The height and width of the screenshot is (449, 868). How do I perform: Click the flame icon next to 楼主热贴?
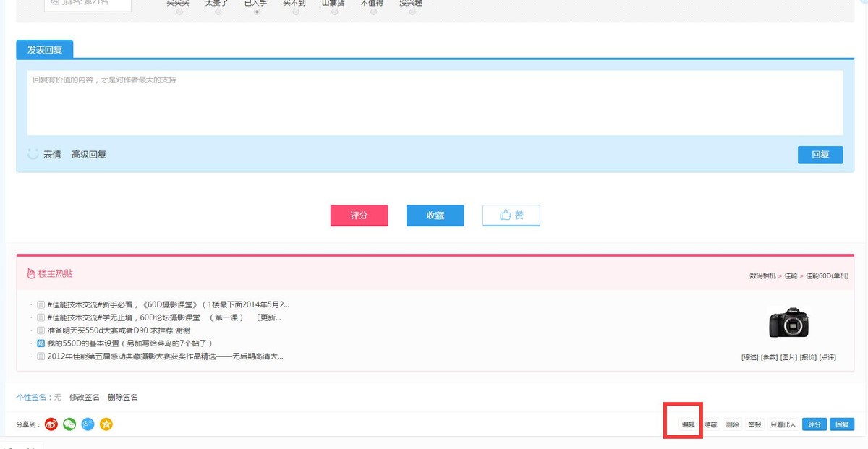29,273
